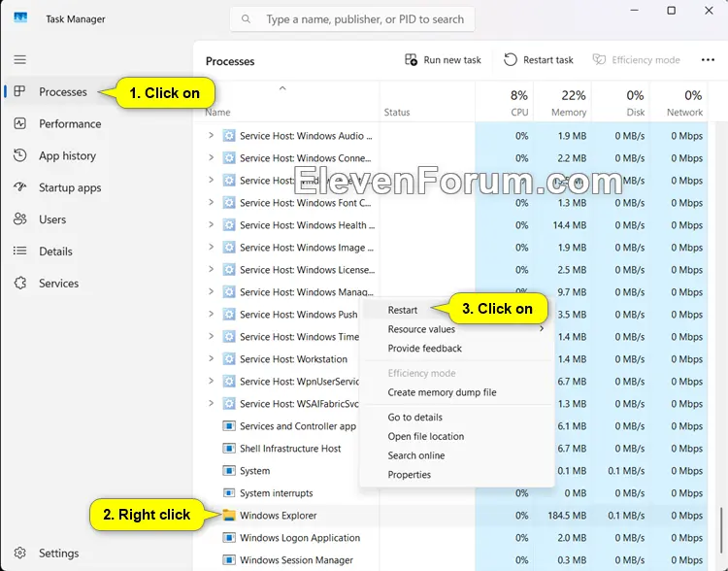Focus the name, publisher, or PID search box
This screenshot has width=728, height=571.
pos(352,19)
